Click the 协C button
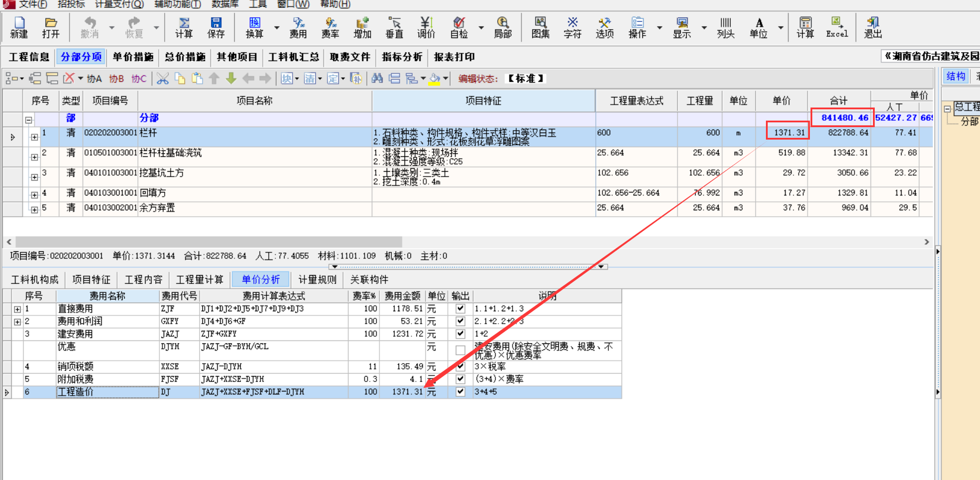The image size is (980, 480). 139,78
